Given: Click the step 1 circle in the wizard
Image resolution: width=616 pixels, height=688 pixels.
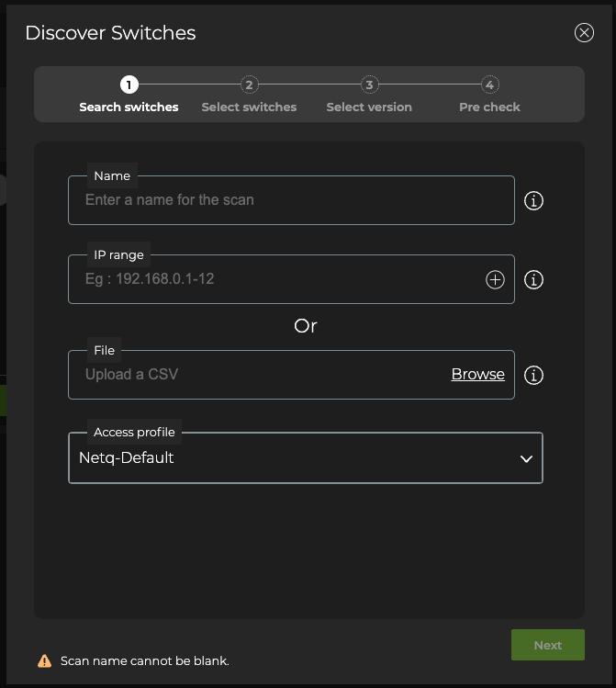Looking at the screenshot, I should point(129,85).
